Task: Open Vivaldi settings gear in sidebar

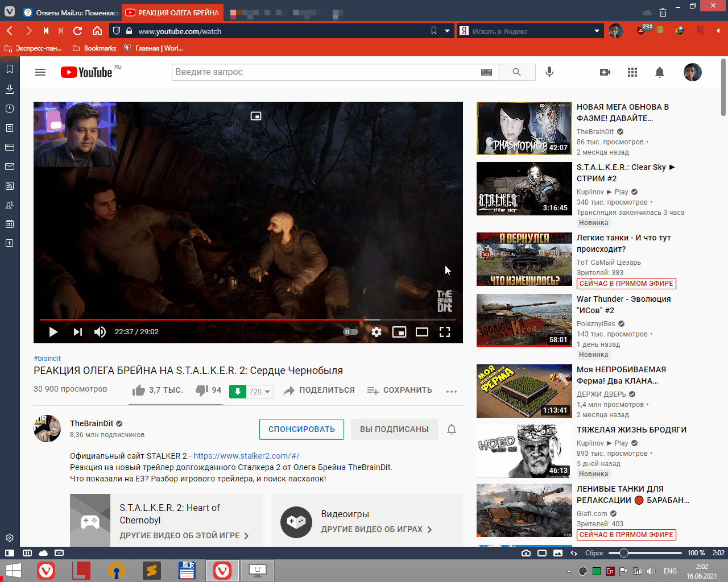Action: [10, 538]
